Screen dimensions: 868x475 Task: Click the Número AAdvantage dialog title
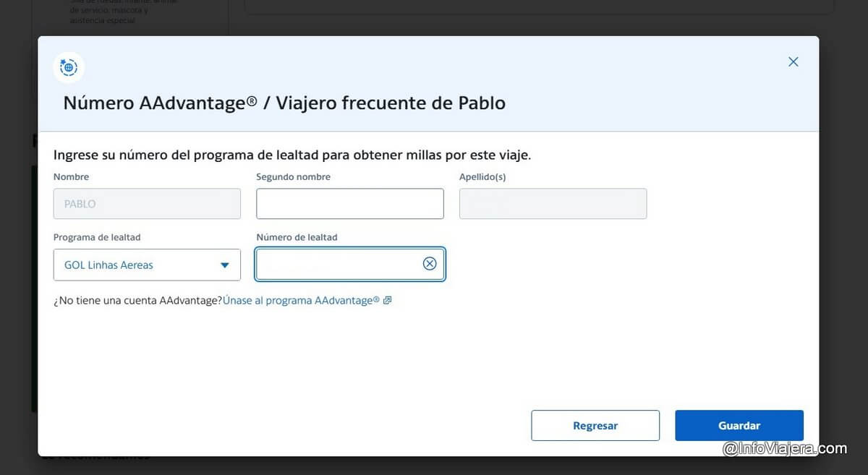point(284,103)
